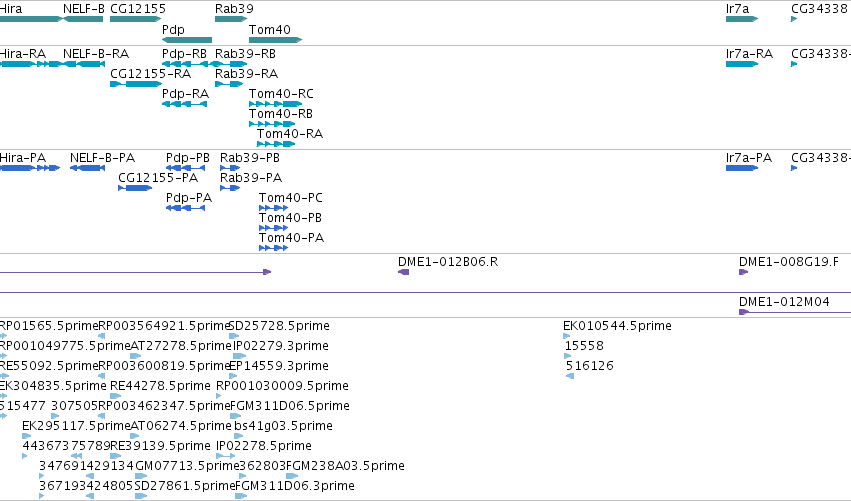851x501 pixels.
Task: Select the FGM238A03.5prime EST label
Action: 345,467
